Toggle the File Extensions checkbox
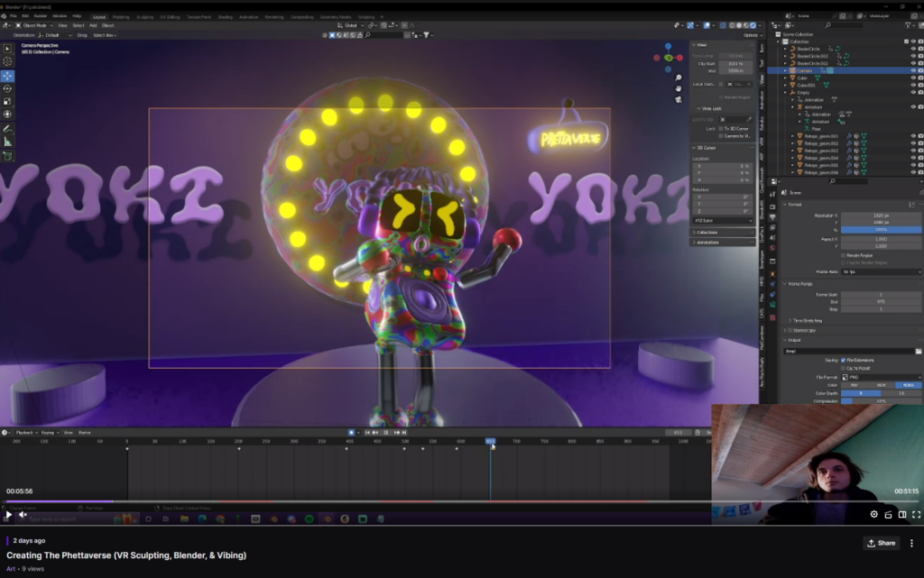This screenshot has height=578, width=924. [x=843, y=360]
